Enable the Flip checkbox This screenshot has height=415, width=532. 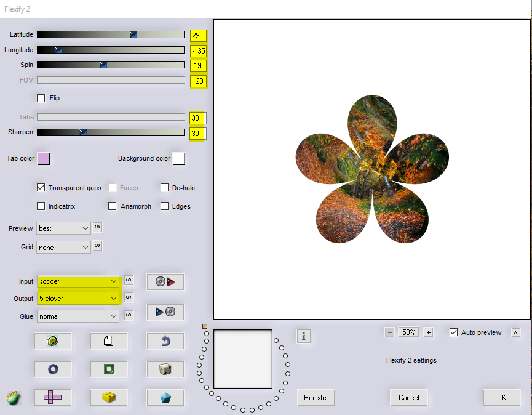tap(41, 98)
